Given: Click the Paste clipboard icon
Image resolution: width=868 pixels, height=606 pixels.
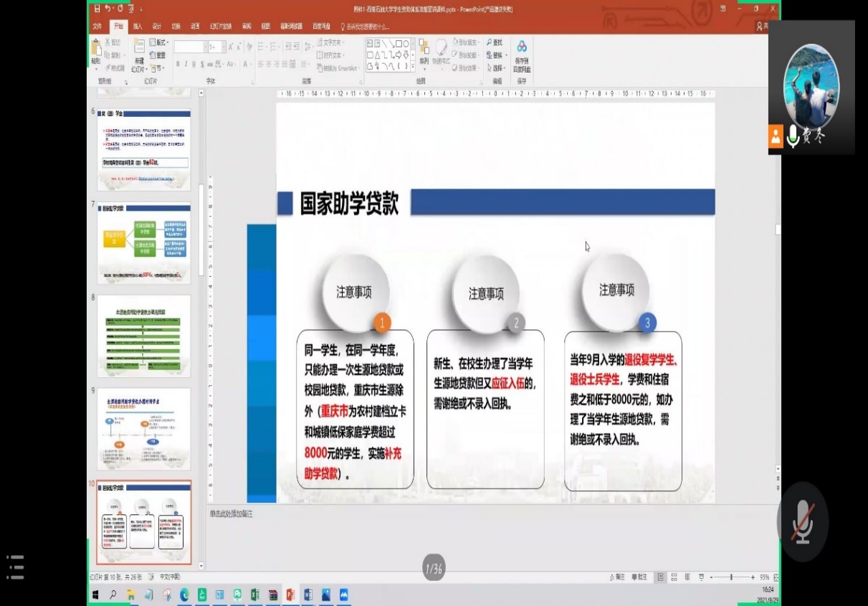Looking at the screenshot, I should (96, 49).
